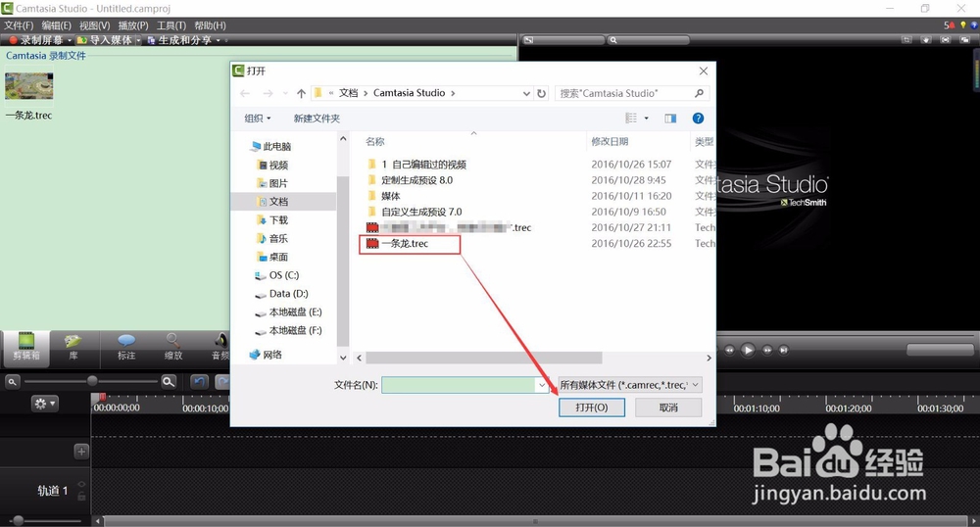Screen dimensions: 980x527
Task: Open the 视图(V) menu
Action: coord(94,25)
